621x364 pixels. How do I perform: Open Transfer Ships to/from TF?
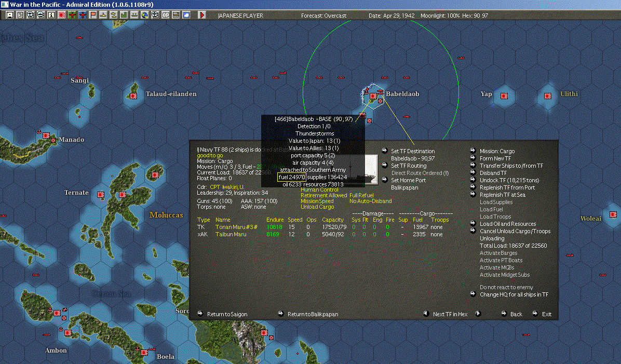click(511, 166)
